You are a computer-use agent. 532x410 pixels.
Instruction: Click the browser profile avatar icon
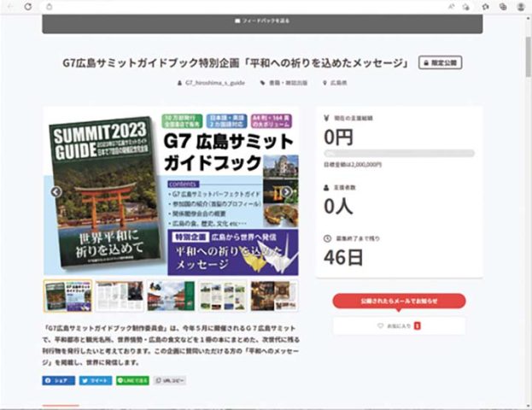(x=521, y=6)
